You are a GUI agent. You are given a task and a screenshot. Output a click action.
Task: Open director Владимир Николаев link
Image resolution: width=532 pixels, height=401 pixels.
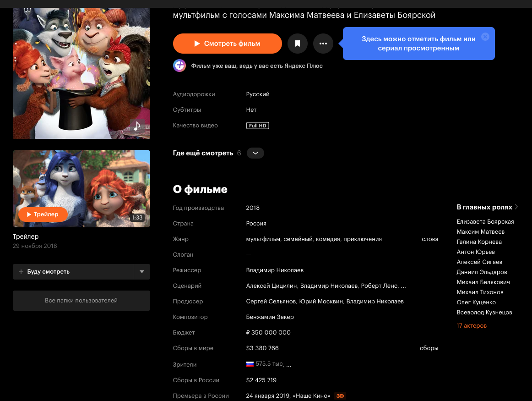pos(275,270)
